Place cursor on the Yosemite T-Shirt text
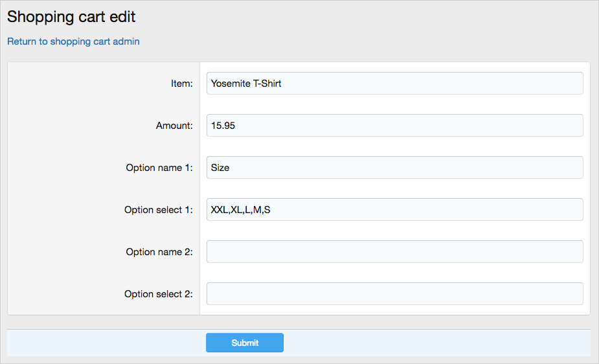 (x=246, y=84)
